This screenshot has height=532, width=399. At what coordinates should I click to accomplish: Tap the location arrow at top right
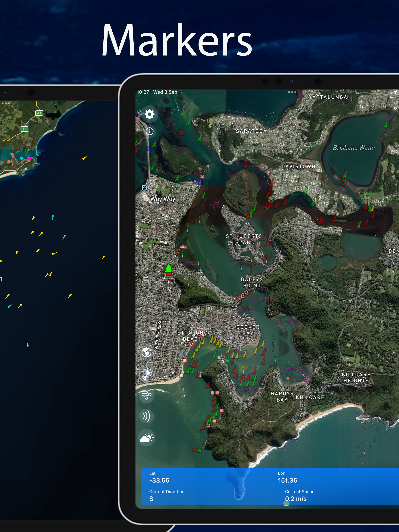395,92
